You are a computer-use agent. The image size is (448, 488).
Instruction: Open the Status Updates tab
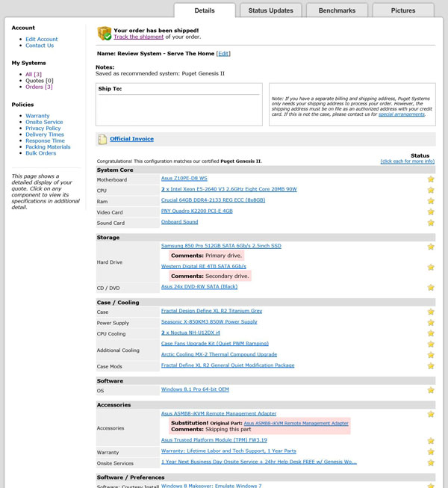[271, 10]
